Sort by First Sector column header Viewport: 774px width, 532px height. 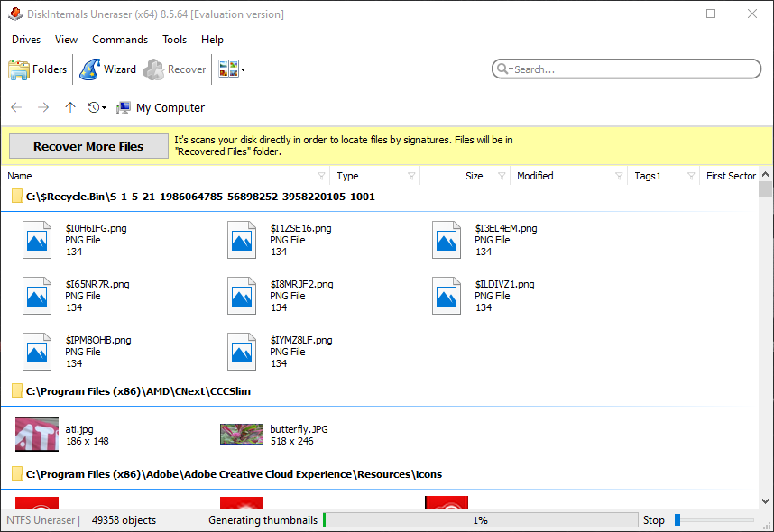click(x=731, y=176)
